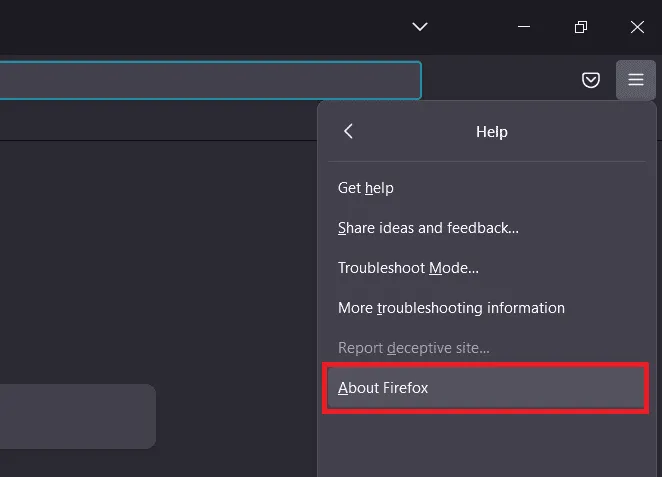This screenshot has height=477, width=662.
Task: Click the Help panel title text
Action: [492, 132]
